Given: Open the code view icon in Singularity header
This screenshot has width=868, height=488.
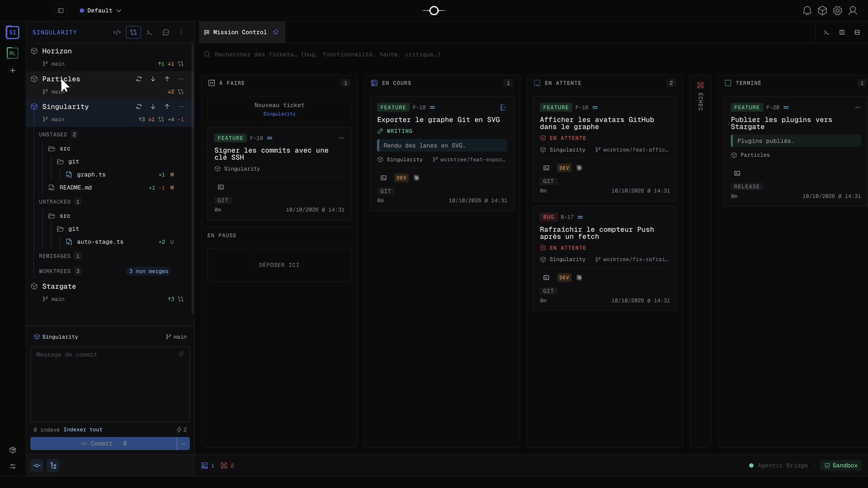Looking at the screenshot, I should (x=117, y=33).
